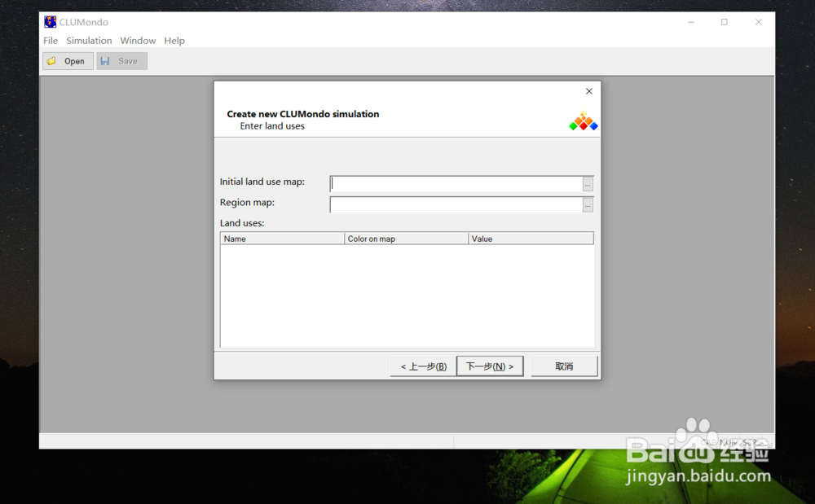The height and width of the screenshot is (504, 815).
Task: Go back with the 上一步(B) button
Action: click(x=423, y=366)
